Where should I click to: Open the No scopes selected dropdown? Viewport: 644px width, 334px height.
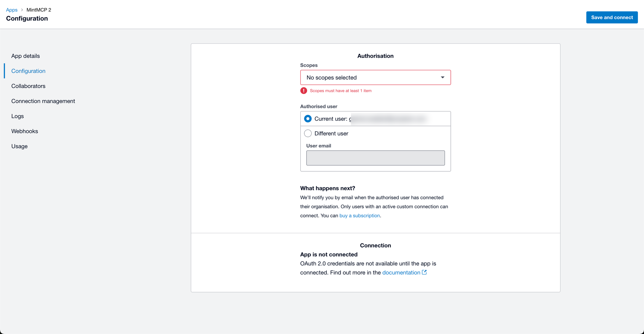coord(375,78)
